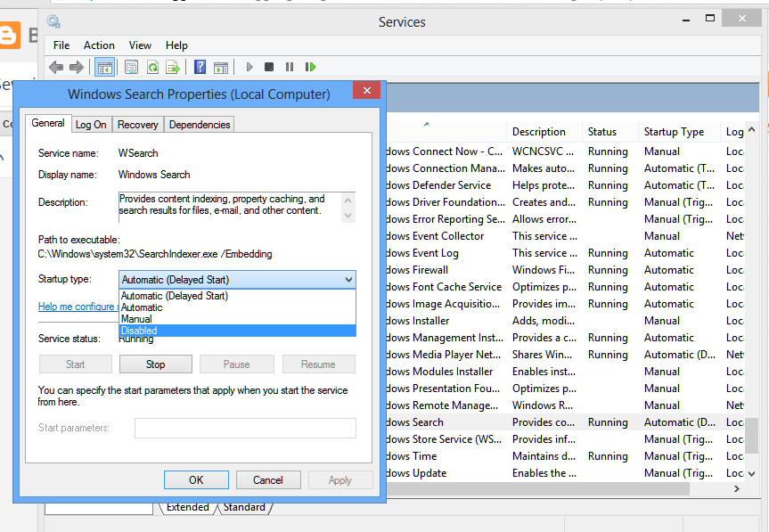Choose Disabled from the startup list

(237, 331)
